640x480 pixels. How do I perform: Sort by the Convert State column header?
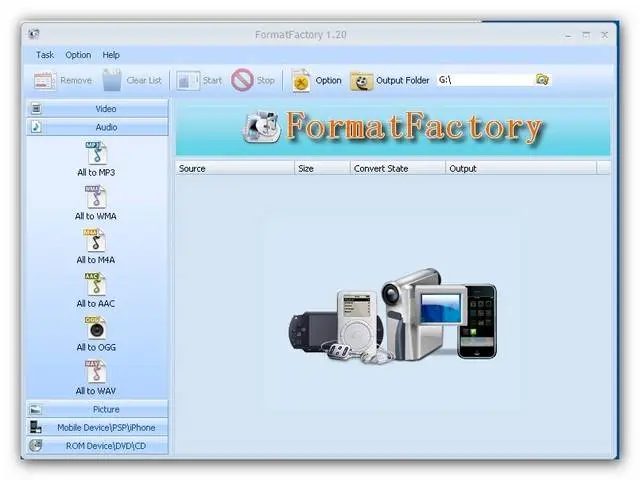398,168
